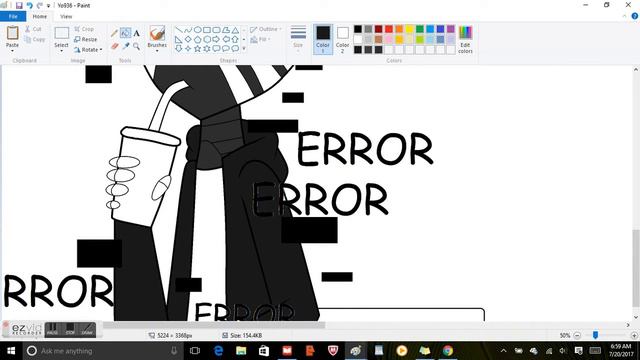Click the rectangular Select tool box
640x360 pixels.
[62, 33]
